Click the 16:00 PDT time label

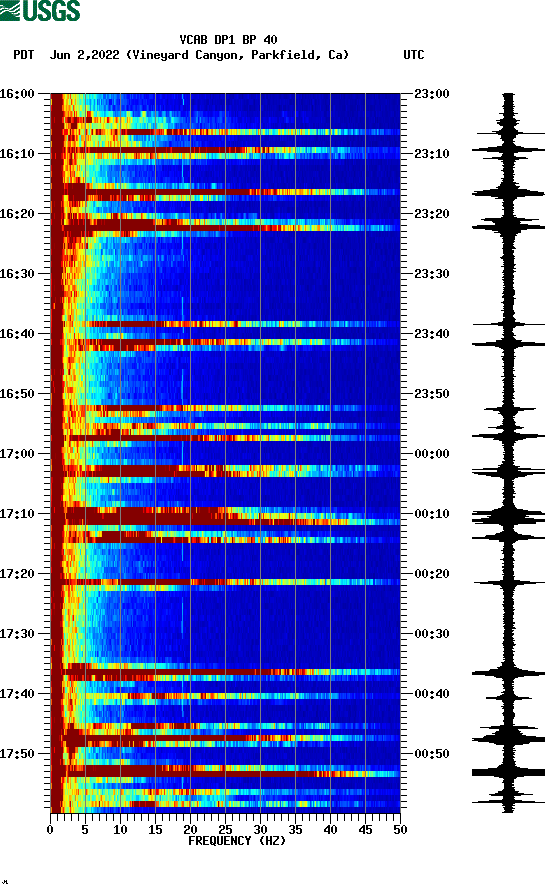[x=17, y=93]
